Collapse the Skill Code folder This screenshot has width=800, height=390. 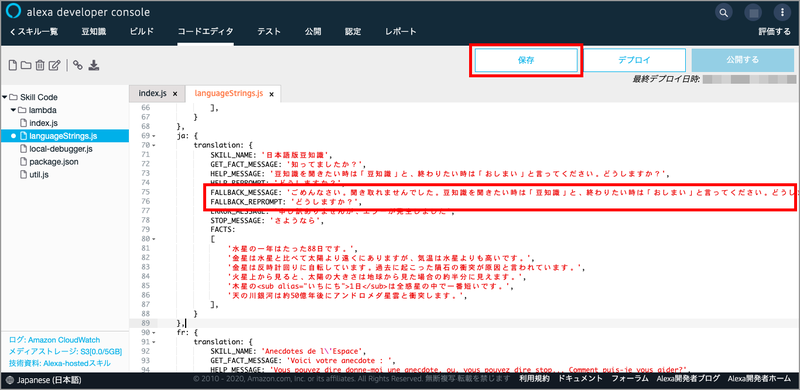[x=5, y=97]
